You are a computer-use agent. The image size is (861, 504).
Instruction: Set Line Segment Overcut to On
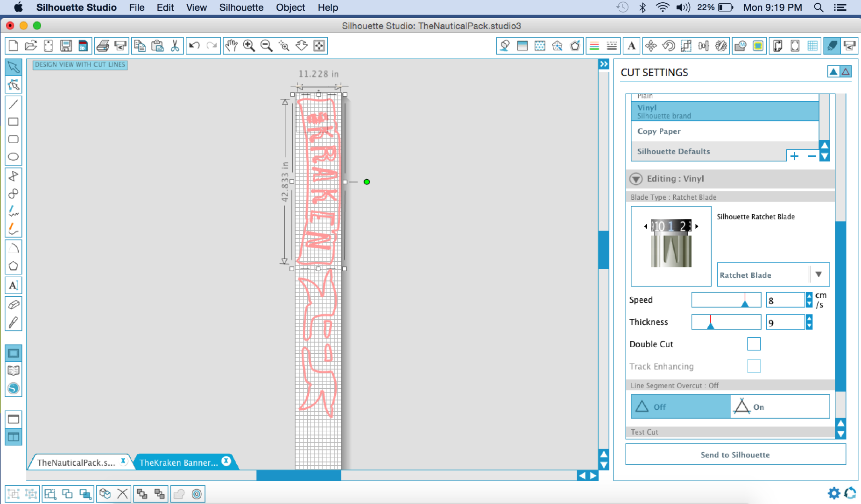click(x=780, y=406)
